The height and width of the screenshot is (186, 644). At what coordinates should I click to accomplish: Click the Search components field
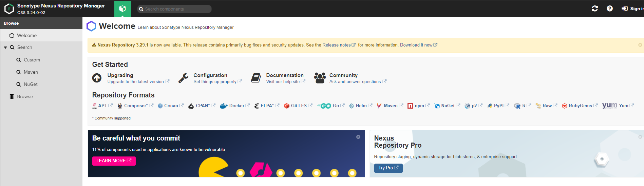click(174, 9)
